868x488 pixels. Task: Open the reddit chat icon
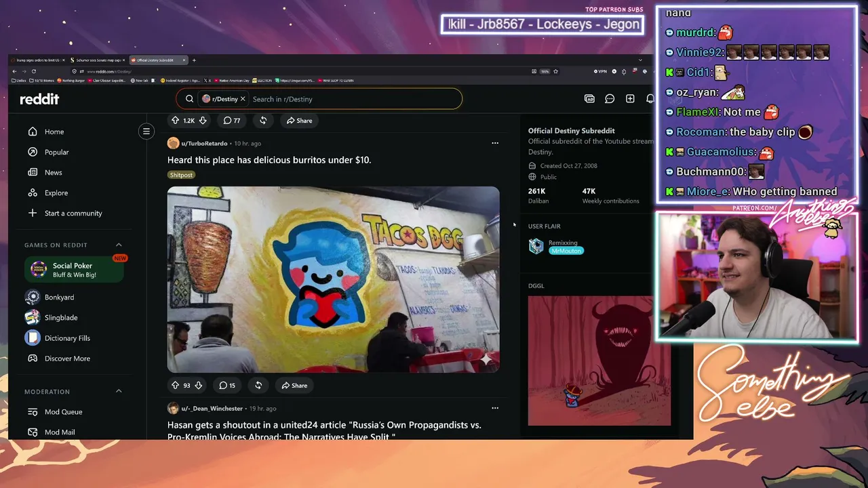tap(610, 99)
